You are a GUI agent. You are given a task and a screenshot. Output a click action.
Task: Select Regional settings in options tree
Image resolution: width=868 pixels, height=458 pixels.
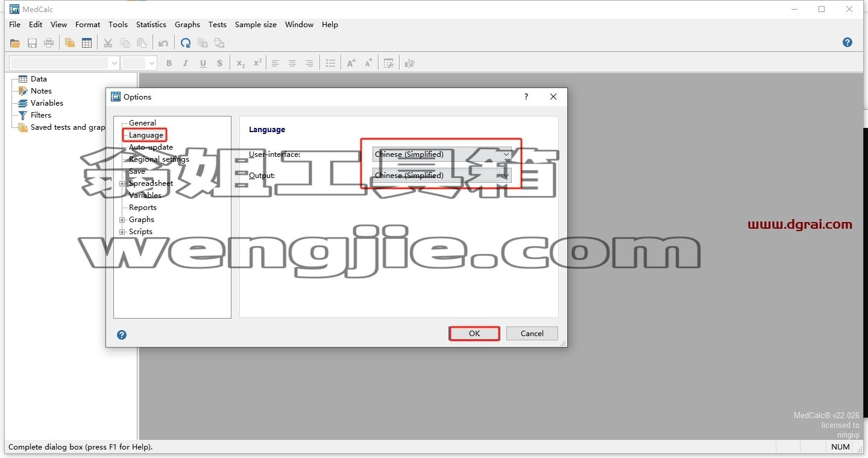click(x=159, y=159)
